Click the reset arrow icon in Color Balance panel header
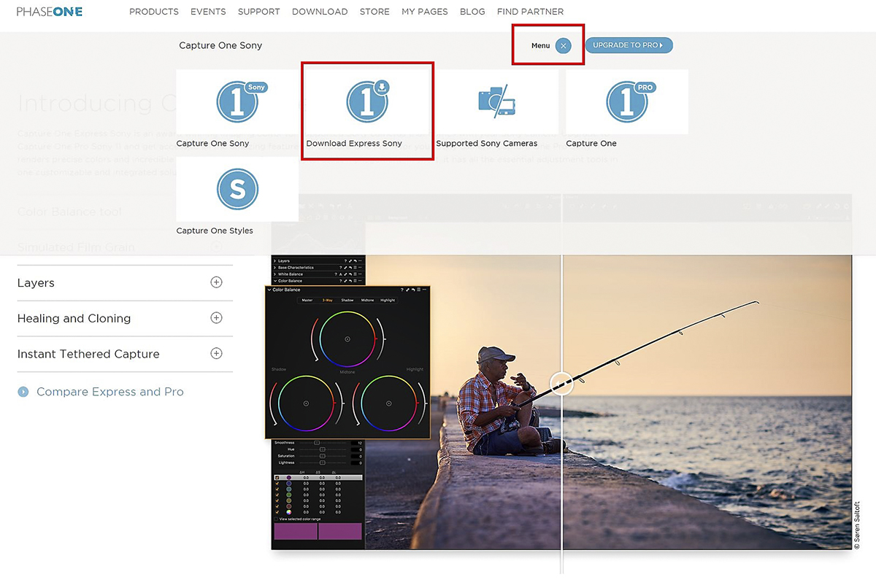Viewport: 876px width, 588px height. click(413, 290)
